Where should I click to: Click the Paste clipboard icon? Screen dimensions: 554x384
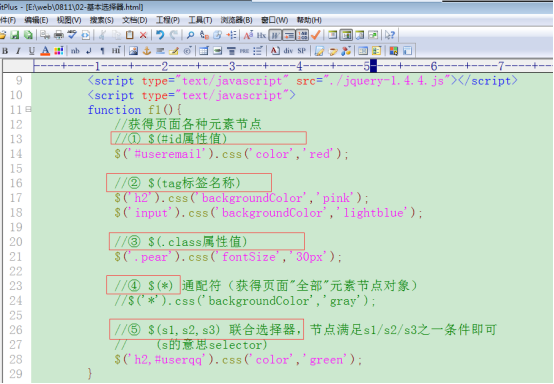coord(130,35)
